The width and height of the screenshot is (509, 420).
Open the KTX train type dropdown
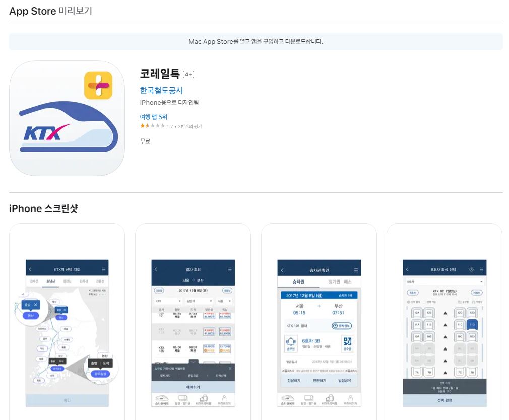click(x=168, y=301)
